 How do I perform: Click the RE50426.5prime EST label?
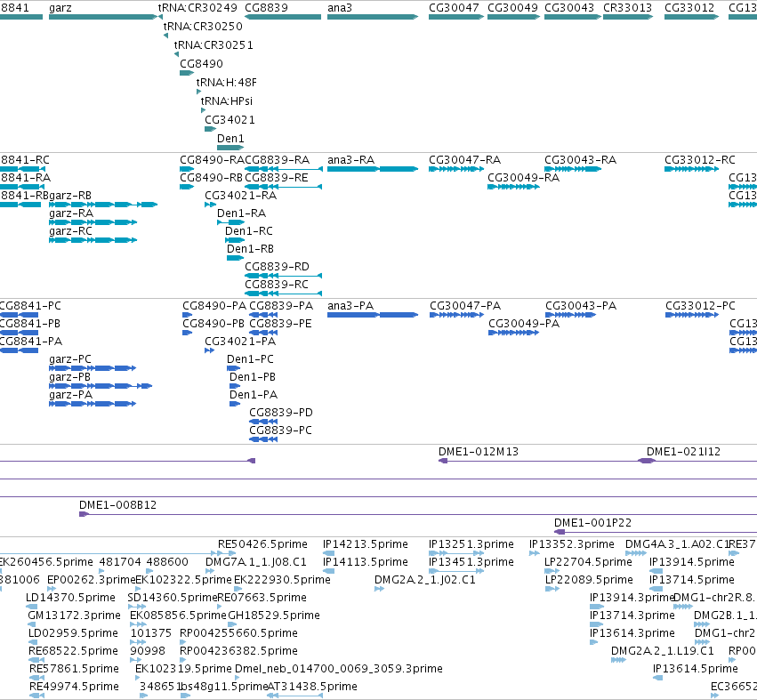(262, 544)
